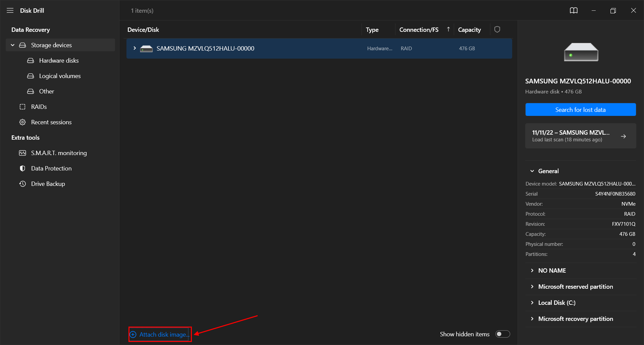Click the revision value FXV7101Q
The height and width of the screenshot is (345, 644).
click(x=624, y=224)
